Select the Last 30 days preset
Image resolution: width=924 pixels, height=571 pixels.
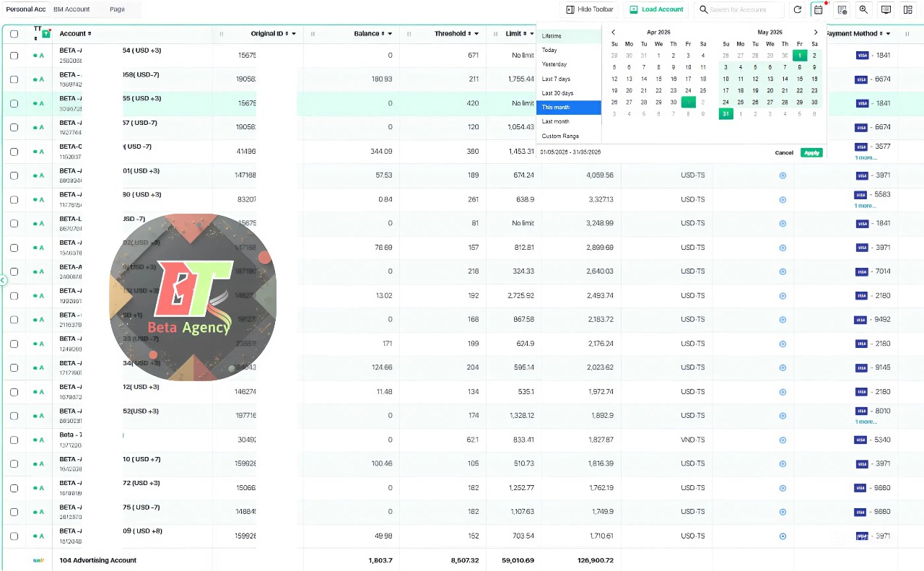tap(569, 93)
